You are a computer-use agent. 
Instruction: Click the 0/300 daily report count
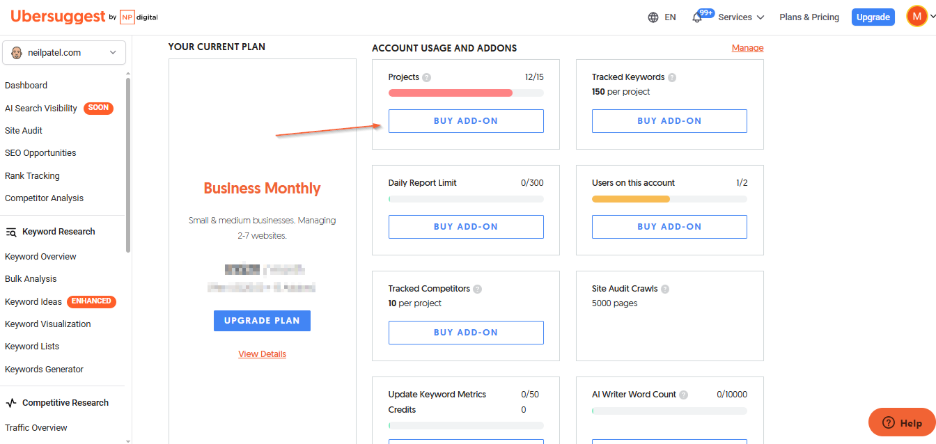click(532, 183)
